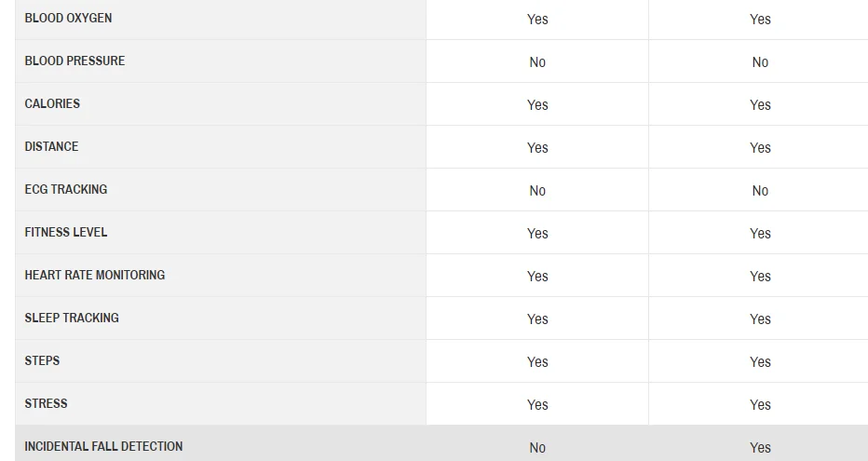Click the STRESS row label
868x461 pixels.
[46, 403]
